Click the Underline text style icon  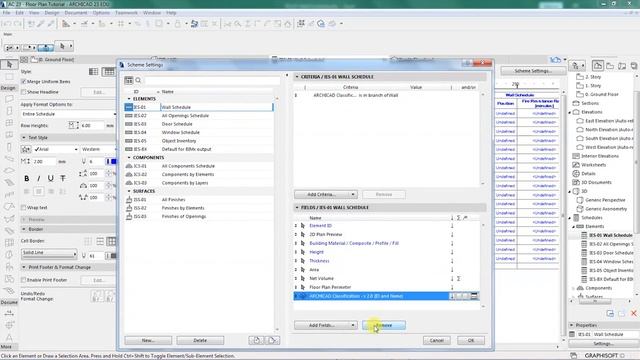[51, 178]
